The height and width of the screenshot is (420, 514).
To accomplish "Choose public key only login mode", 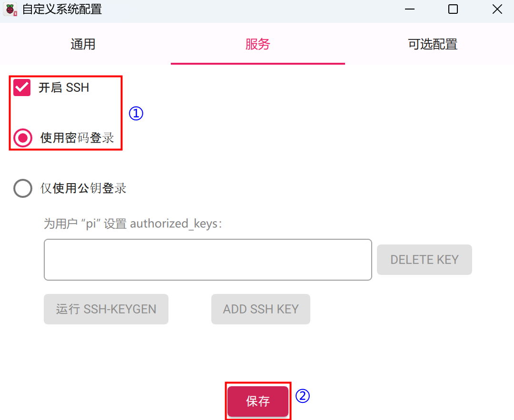I will [x=22, y=188].
